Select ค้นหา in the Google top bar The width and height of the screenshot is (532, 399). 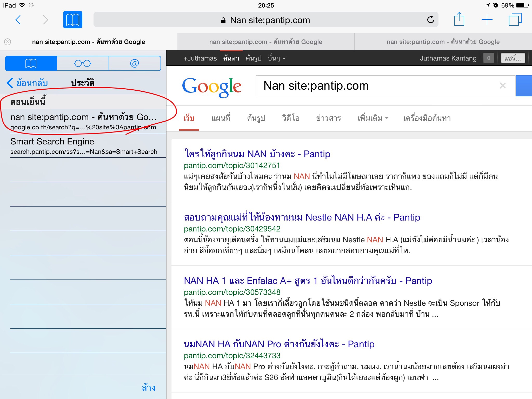click(231, 58)
